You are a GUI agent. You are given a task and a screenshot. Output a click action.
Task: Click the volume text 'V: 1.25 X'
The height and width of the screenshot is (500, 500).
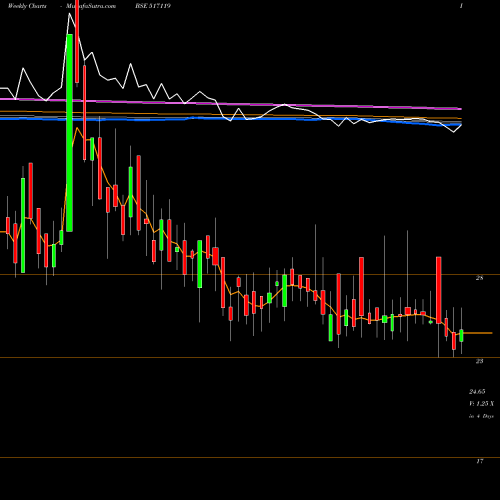coord(481,404)
